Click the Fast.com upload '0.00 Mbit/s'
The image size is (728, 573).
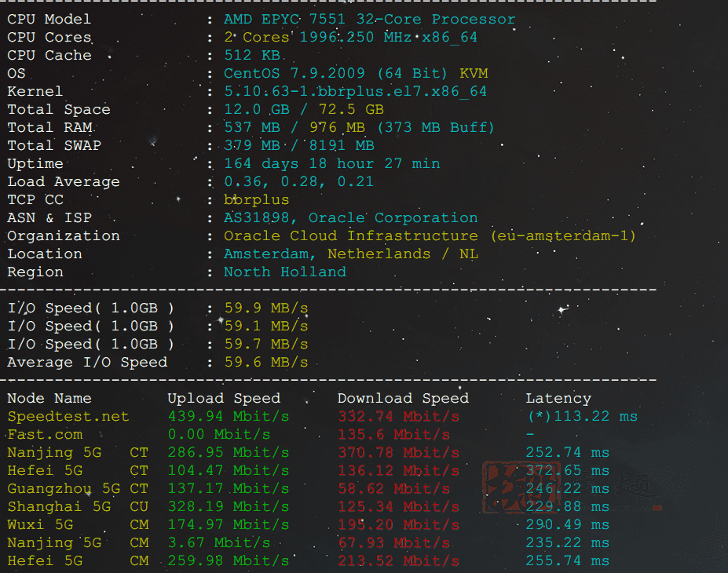(x=218, y=435)
